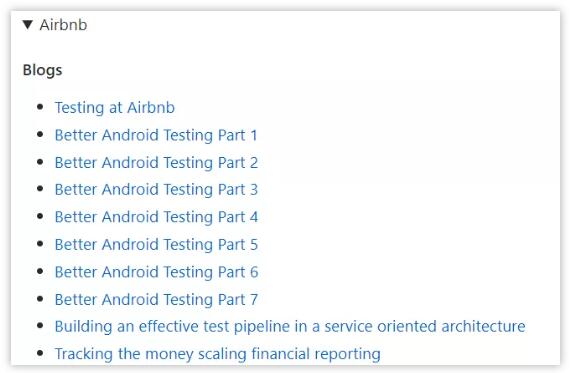Click the bullet beside Testing at Airbnb
This screenshot has height=373, width=572.
40,107
